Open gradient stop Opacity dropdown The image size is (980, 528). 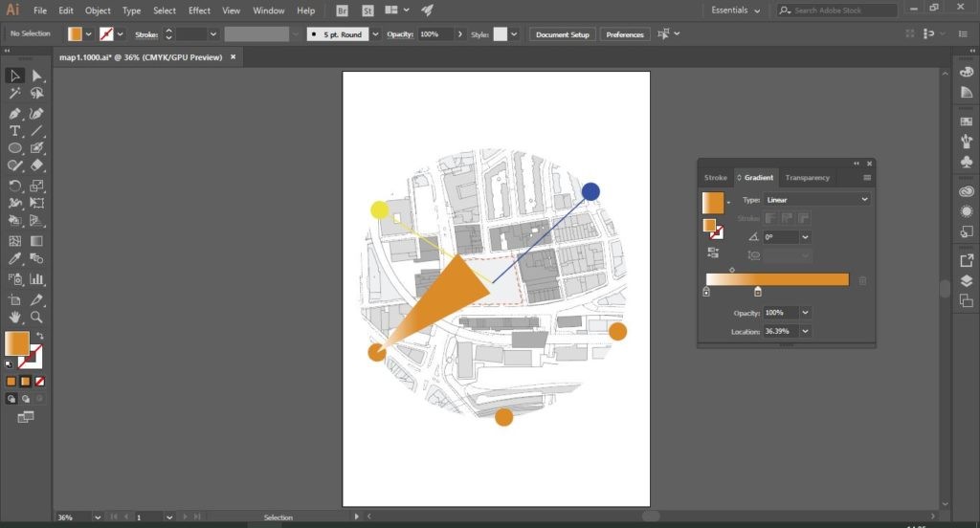(x=805, y=313)
